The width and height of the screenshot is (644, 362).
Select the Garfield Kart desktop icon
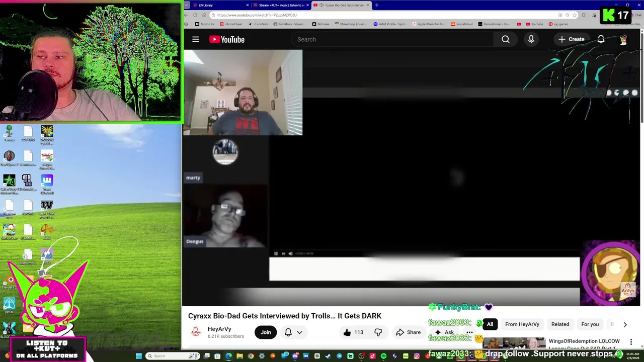[x=9, y=232]
